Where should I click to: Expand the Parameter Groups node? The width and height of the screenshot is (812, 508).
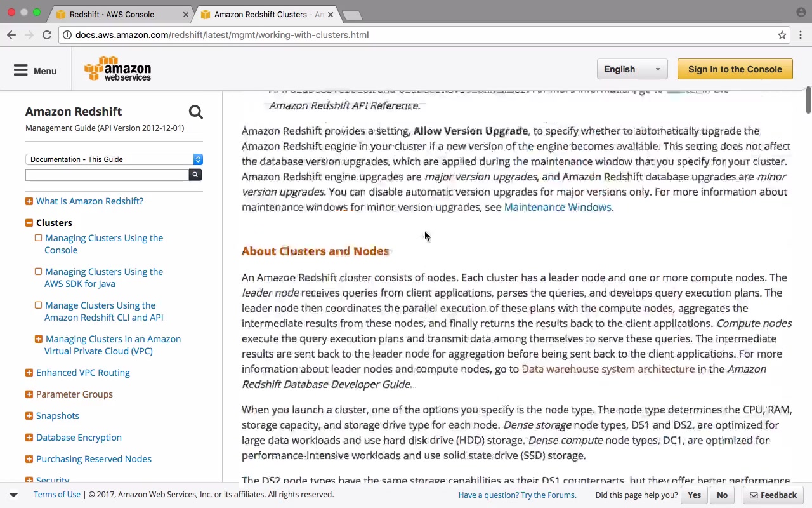(x=29, y=394)
